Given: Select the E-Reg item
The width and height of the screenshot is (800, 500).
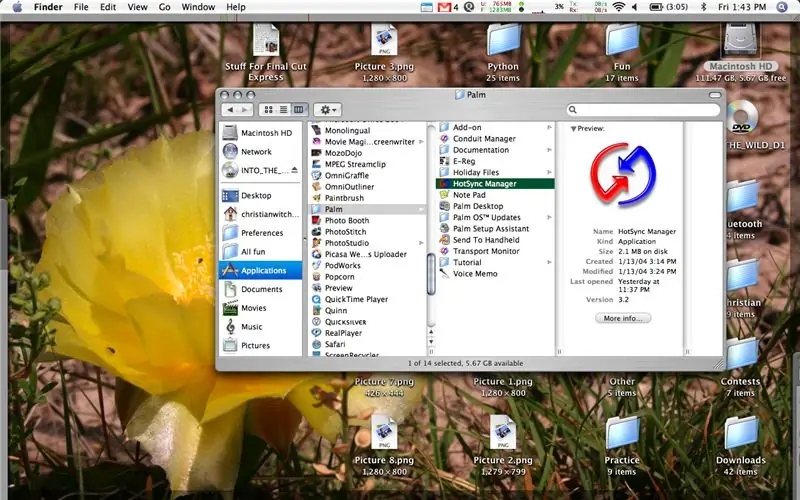Looking at the screenshot, I should (x=464, y=161).
